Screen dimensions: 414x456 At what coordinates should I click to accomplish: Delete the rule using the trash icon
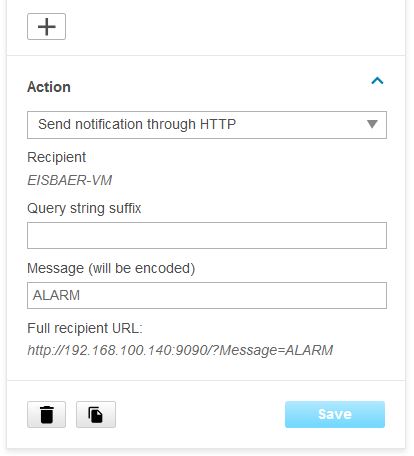46,414
